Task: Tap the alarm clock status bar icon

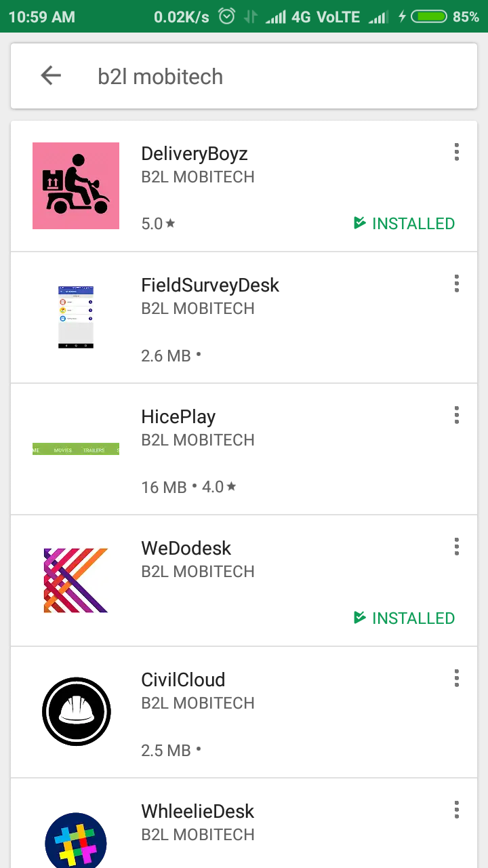Action: click(226, 16)
